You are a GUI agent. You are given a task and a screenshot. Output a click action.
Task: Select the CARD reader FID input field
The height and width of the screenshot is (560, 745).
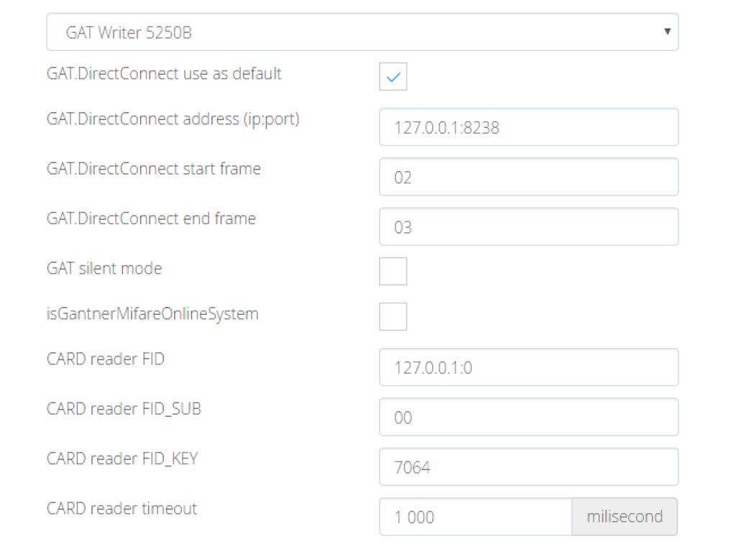[x=529, y=367]
